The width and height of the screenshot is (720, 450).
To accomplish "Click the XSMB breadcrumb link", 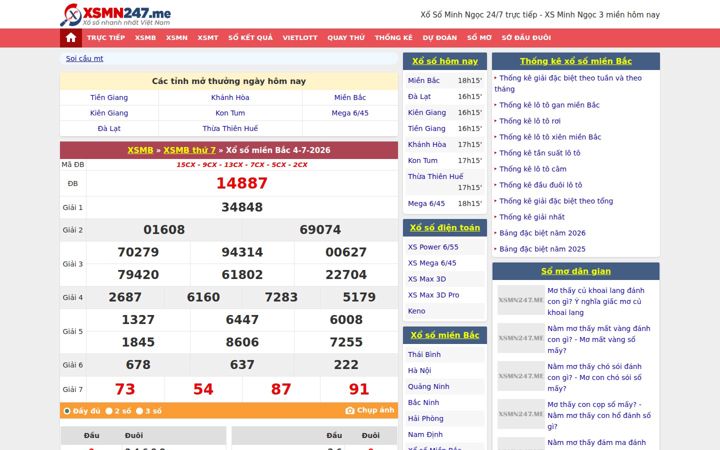I will (141, 150).
